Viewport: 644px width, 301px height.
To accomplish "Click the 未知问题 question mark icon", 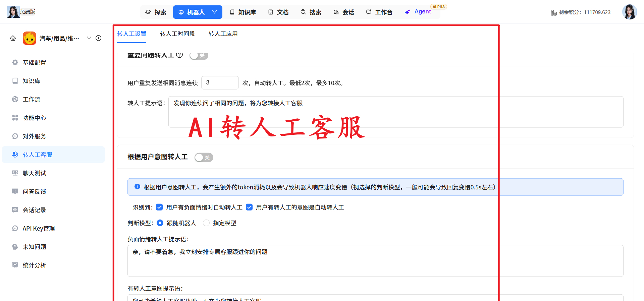I will 15,247.
